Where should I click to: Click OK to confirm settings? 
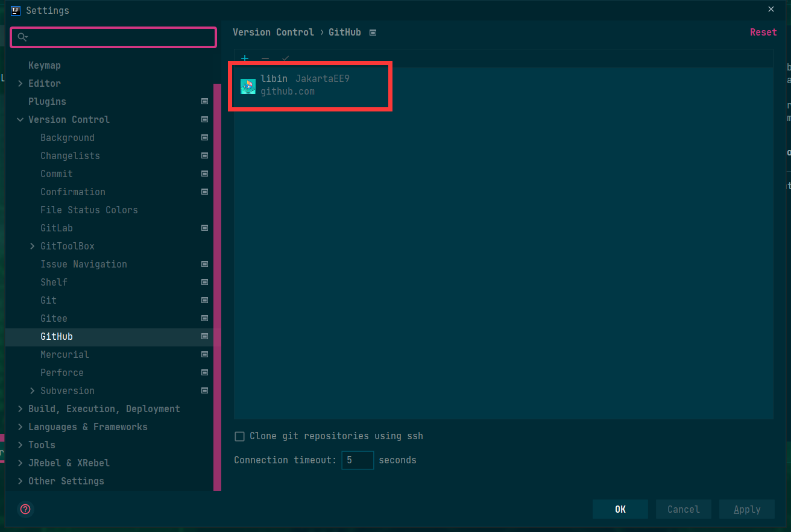(x=620, y=509)
